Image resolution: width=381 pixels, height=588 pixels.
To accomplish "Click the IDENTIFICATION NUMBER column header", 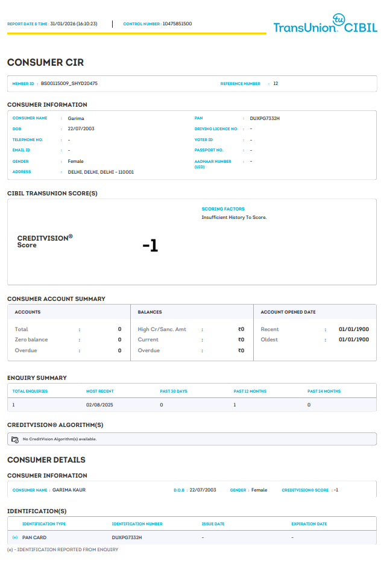I will click(x=137, y=524).
